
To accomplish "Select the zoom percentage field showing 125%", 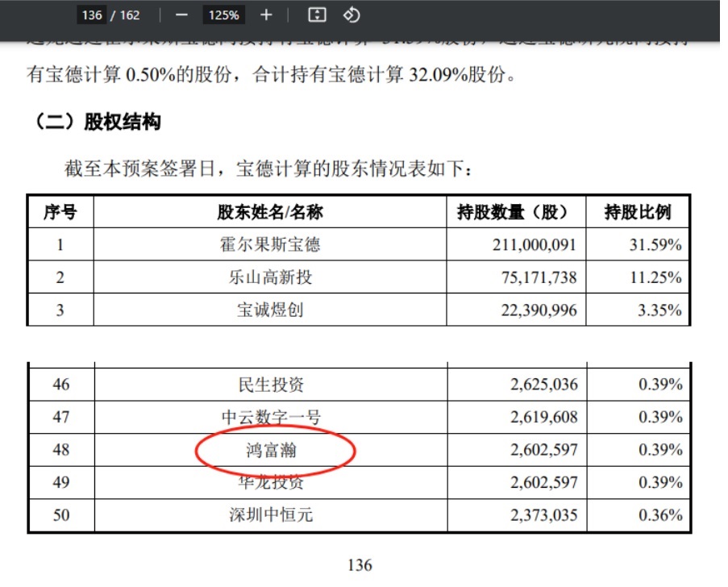I will (225, 15).
